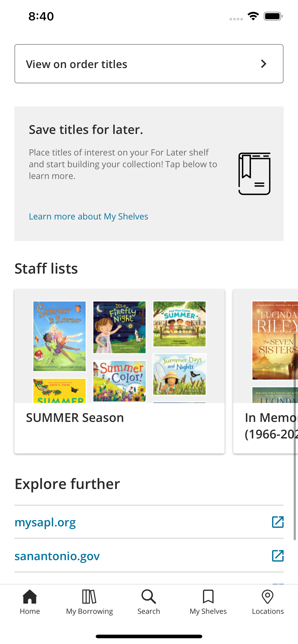The width and height of the screenshot is (298, 644).
Task: Tap Summer Color! book cover
Action: coord(119,381)
